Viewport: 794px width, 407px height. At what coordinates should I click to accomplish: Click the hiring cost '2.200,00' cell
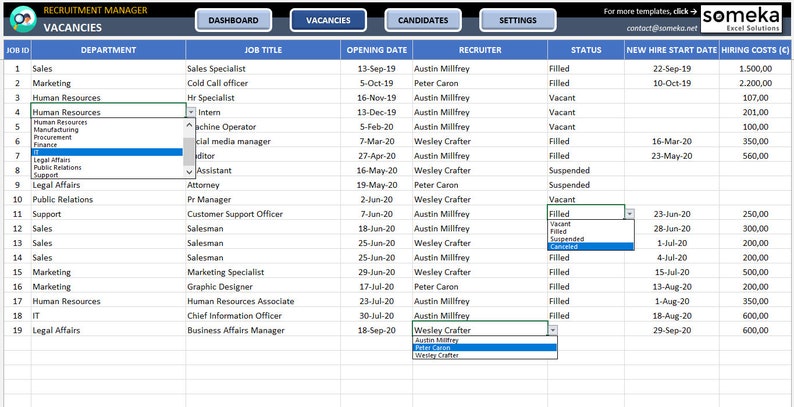click(x=756, y=83)
